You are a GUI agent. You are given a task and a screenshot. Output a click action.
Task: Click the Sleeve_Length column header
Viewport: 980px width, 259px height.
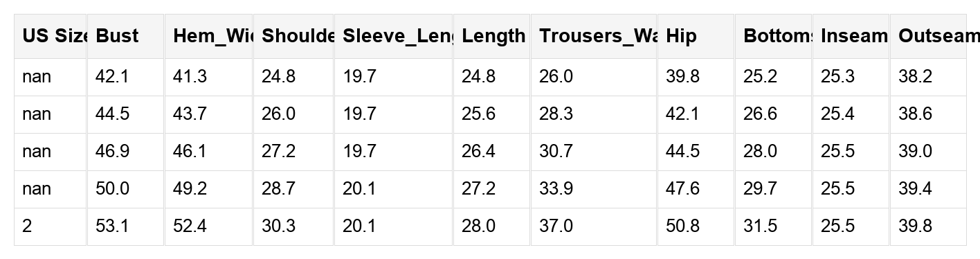394,36
